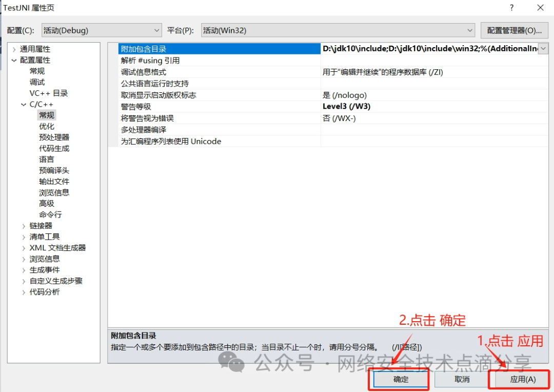Select the 优化 tree item
This screenshot has width=554, height=392.
pyautogui.click(x=47, y=126)
